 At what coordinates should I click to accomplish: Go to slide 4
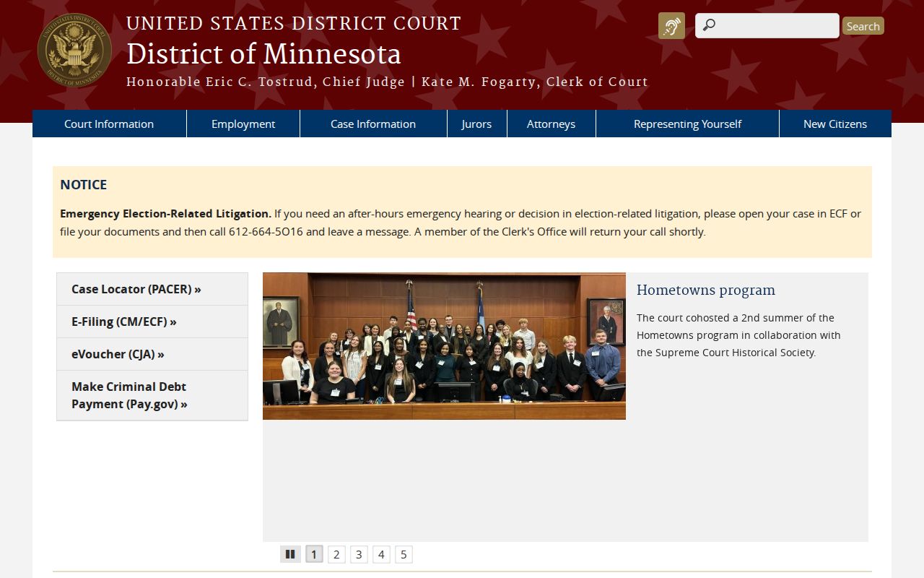coord(381,554)
